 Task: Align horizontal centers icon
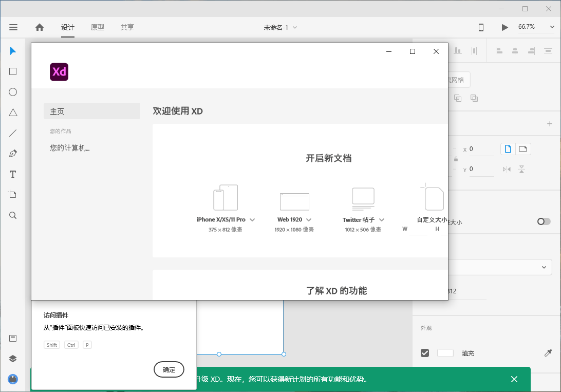(515, 51)
